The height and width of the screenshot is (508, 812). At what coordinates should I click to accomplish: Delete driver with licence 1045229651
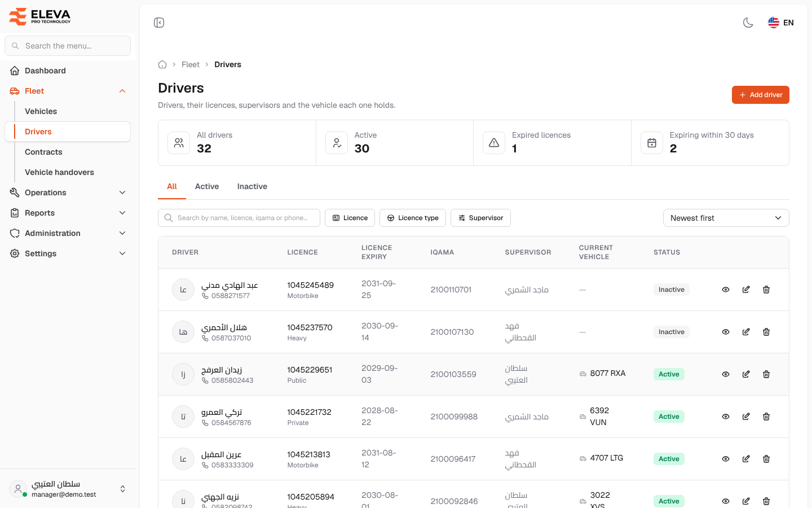pos(766,374)
